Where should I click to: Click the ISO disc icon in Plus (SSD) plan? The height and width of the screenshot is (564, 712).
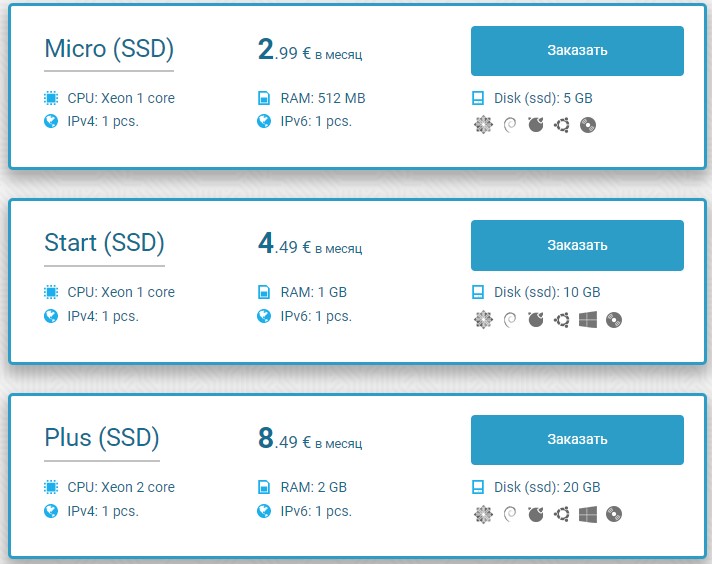614,514
